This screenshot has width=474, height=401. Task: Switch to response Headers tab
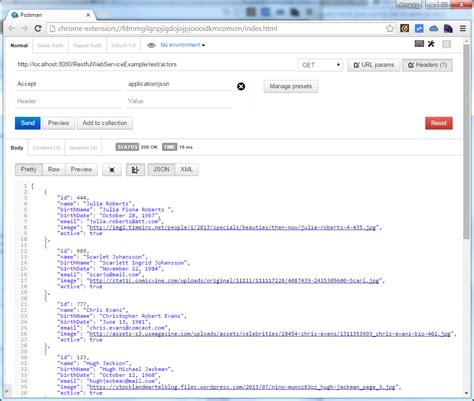[83, 148]
